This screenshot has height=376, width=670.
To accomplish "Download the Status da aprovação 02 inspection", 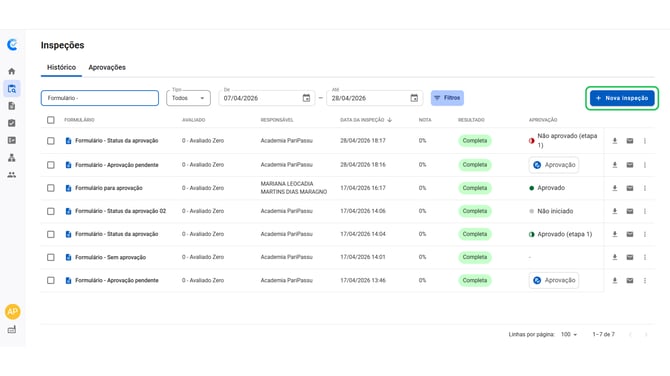I will (x=614, y=211).
